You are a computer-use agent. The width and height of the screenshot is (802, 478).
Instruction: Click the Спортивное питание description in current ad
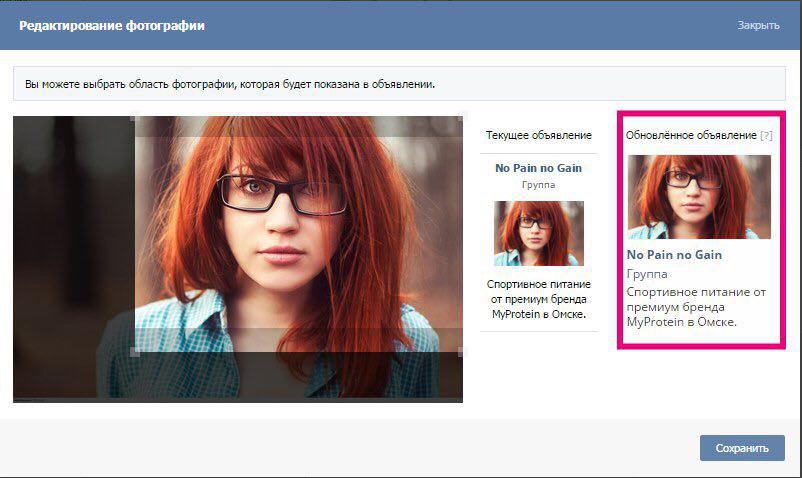[x=539, y=299]
